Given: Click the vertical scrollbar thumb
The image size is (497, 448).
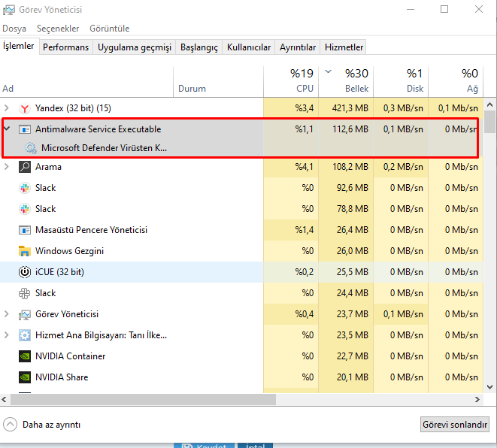Looking at the screenshot, I should click(490, 122).
